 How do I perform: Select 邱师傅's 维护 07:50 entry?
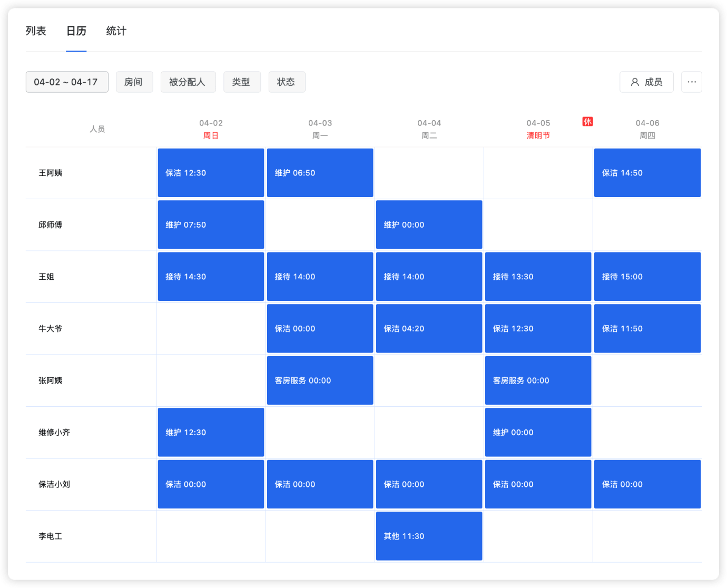(210, 224)
